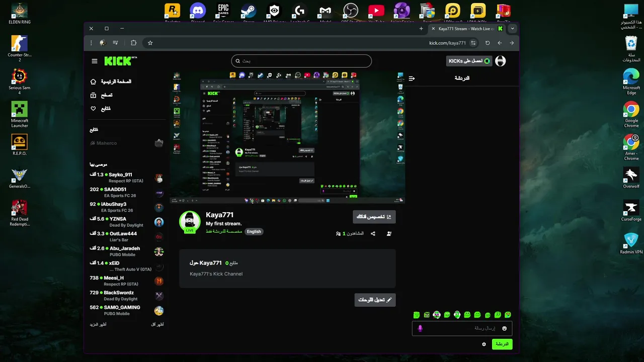Open recommended channel BlackSwordz

[126, 296]
